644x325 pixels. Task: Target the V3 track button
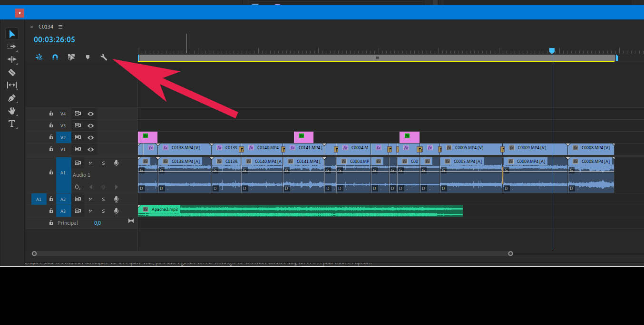(x=63, y=125)
